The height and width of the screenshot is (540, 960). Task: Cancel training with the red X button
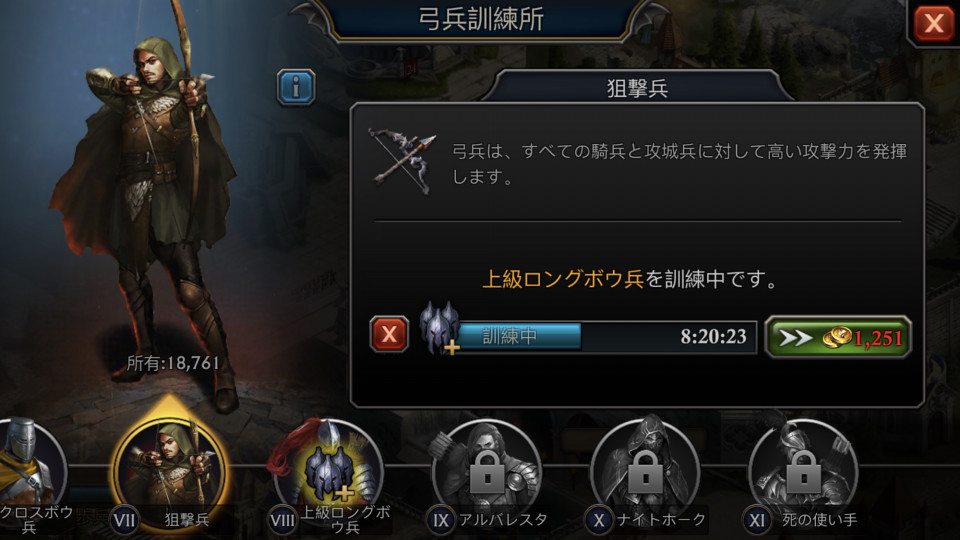point(389,334)
